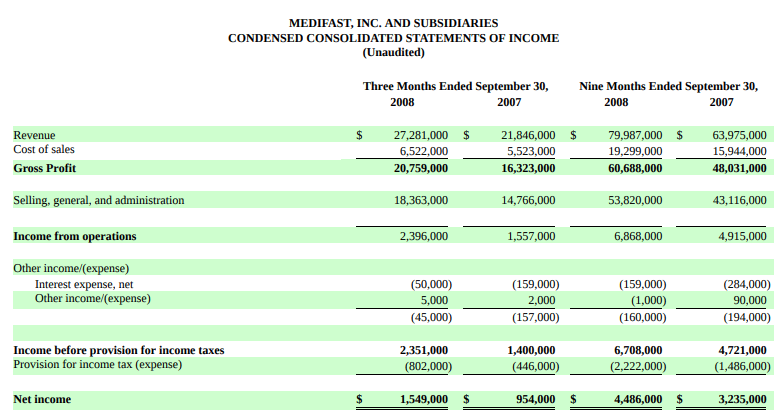Select the heading 'CONDENSED CONSOLIDATED STATEMENTS OF INCOME'
The height and width of the screenshot is (418, 782).
click(x=393, y=38)
